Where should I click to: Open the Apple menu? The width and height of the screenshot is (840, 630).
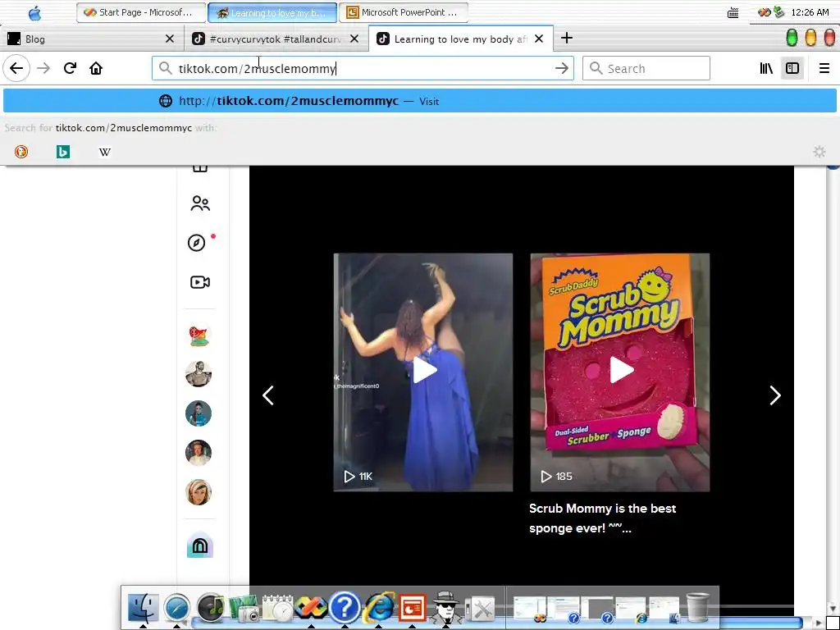click(x=34, y=13)
